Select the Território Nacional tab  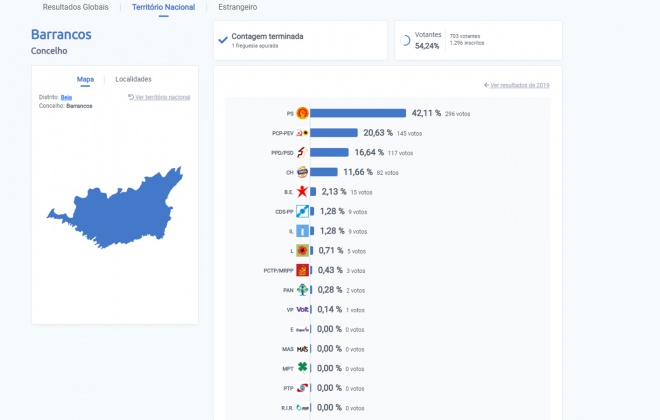[x=163, y=7]
